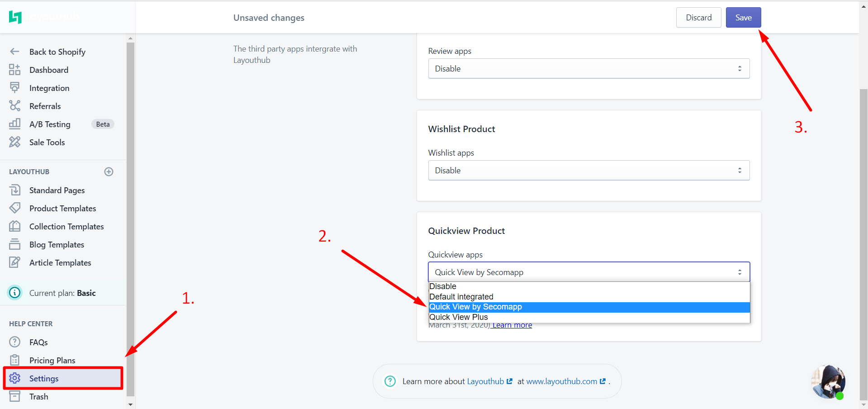Click the Article Templates edit icon

click(14, 262)
